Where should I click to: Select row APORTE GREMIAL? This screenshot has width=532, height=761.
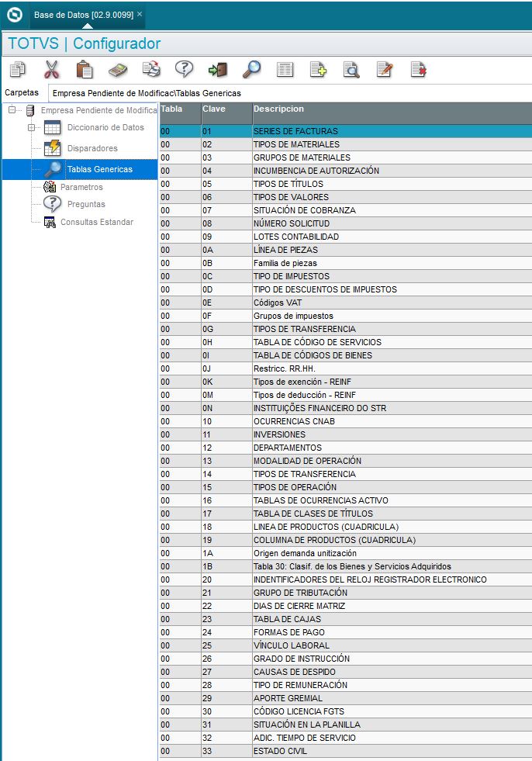coord(346,698)
